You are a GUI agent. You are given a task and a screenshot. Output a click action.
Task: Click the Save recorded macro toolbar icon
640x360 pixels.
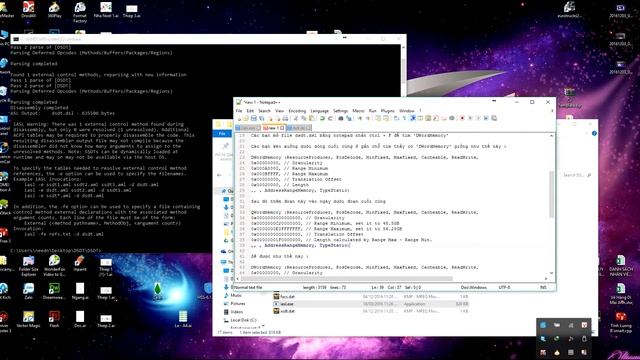tap(494, 118)
